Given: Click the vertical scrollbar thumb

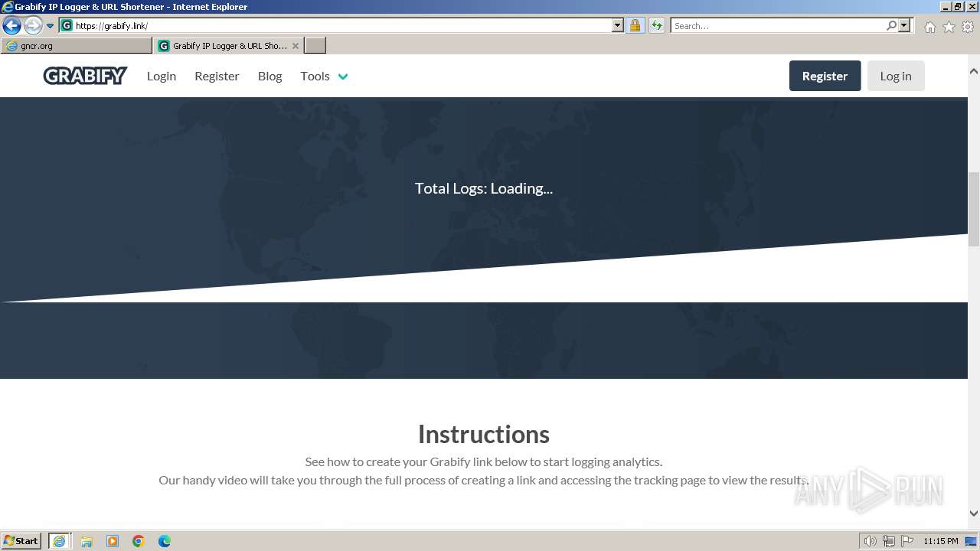Looking at the screenshot, I should point(974,209).
